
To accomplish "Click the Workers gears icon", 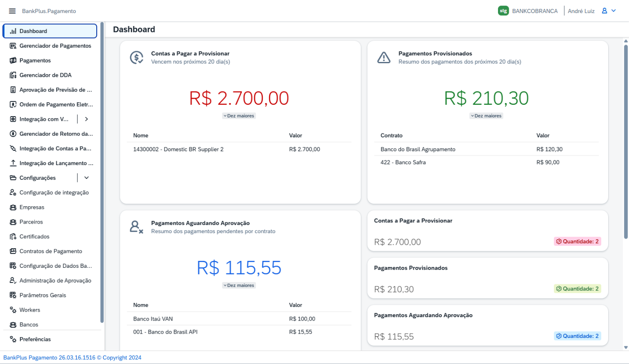I will tap(13, 310).
